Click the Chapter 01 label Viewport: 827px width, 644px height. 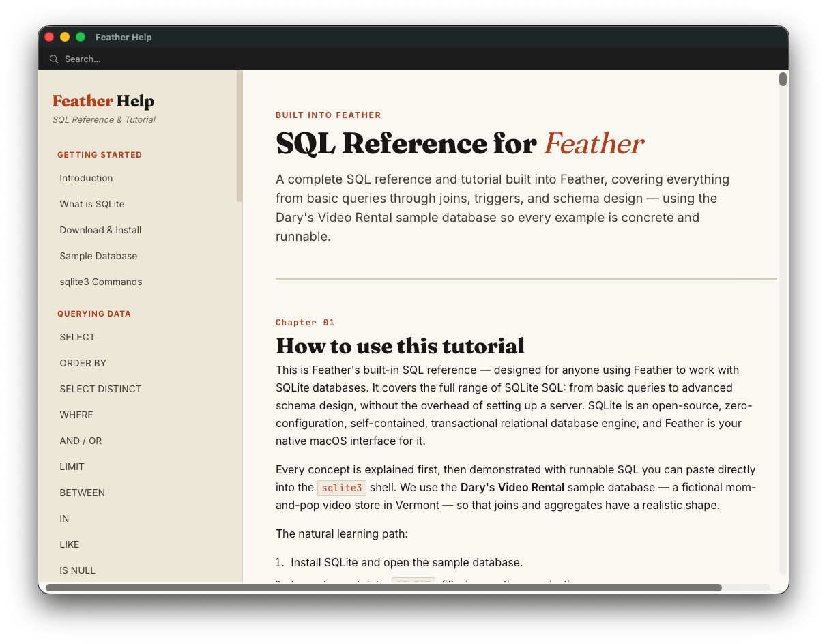pos(305,323)
